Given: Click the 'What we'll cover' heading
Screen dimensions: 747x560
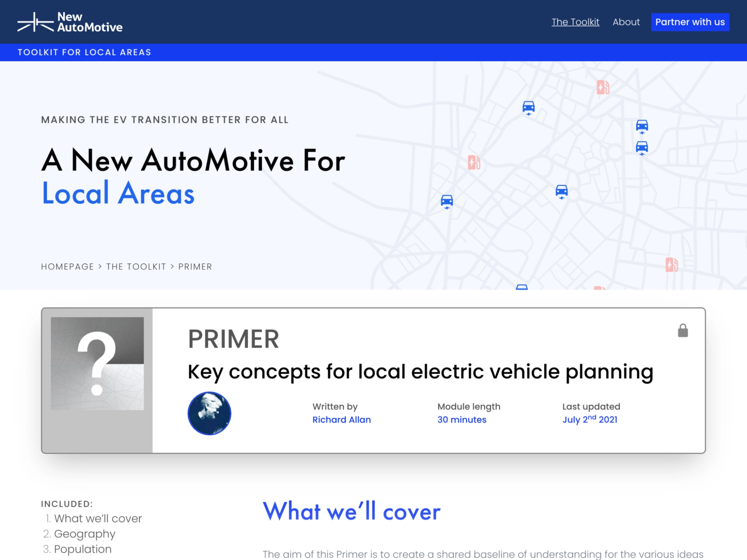Looking at the screenshot, I should [x=351, y=511].
